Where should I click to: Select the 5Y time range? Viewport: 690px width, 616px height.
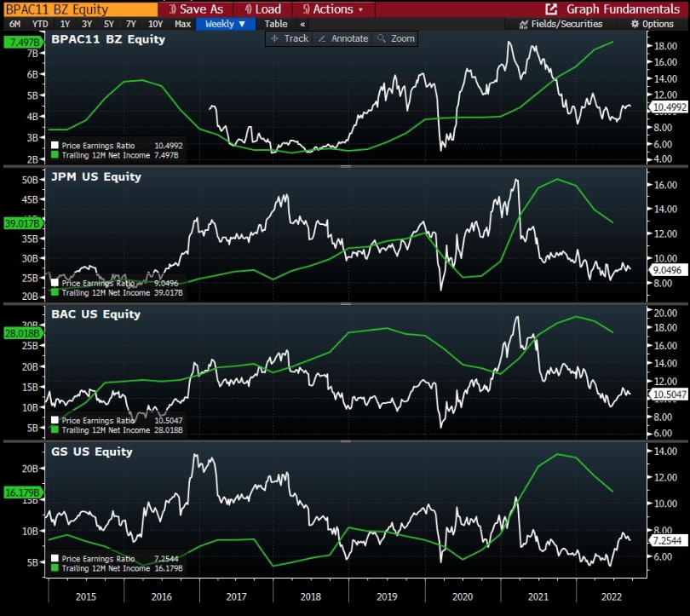click(x=109, y=24)
